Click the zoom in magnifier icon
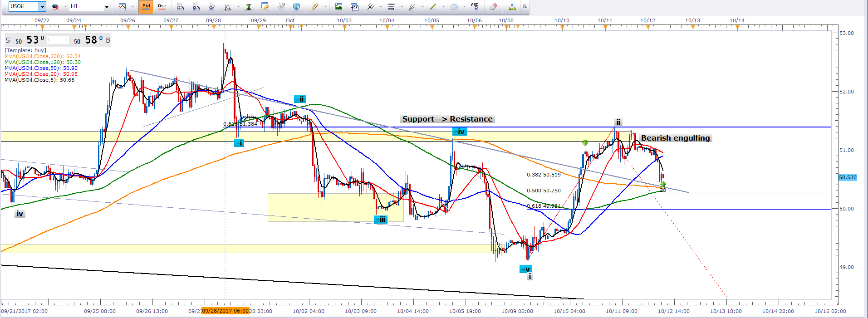 pos(180,6)
